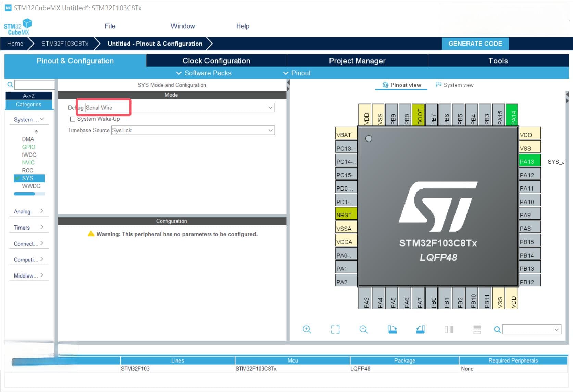
Task: Click the Untitled - Pinout & Configuration breadcrumb
Action: pyautogui.click(x=155, y=44)
